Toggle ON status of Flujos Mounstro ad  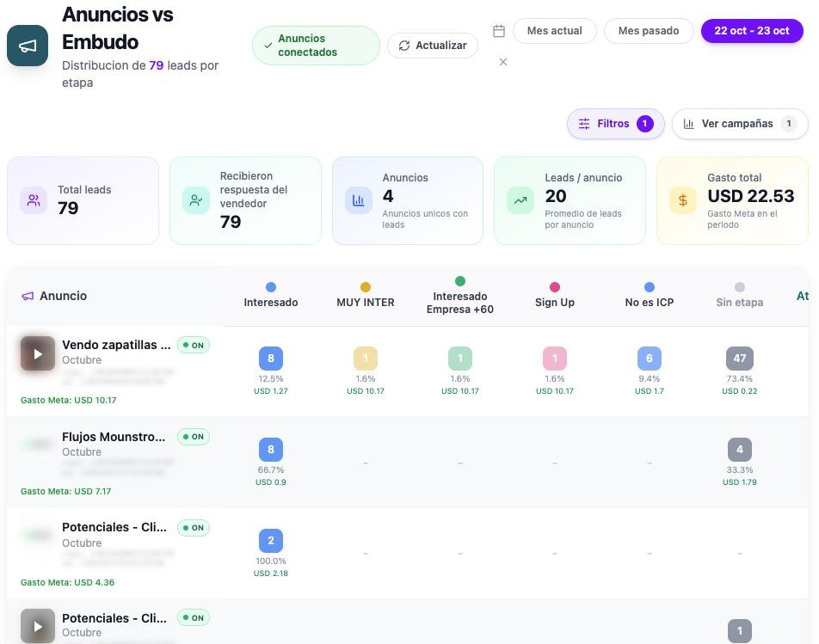pyautogui.click(x=194, y=436)
